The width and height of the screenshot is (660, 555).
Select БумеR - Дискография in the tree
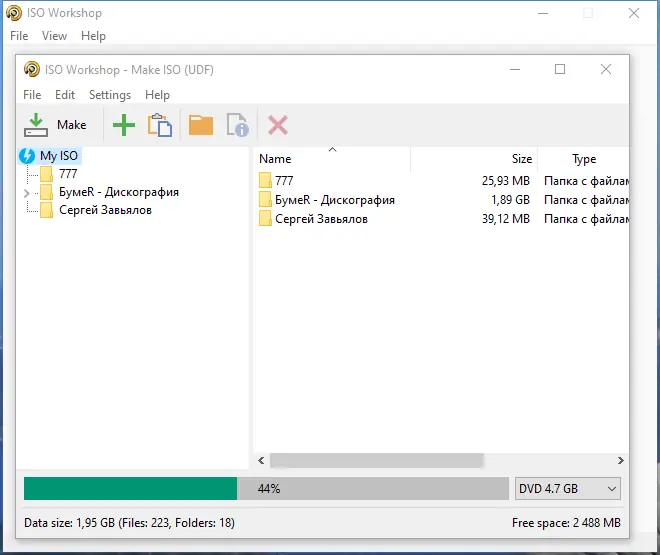tap(119, 192)
